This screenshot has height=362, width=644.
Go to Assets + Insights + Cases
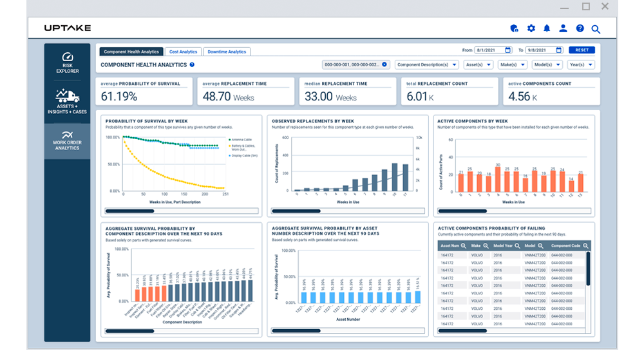coord(67,102)
